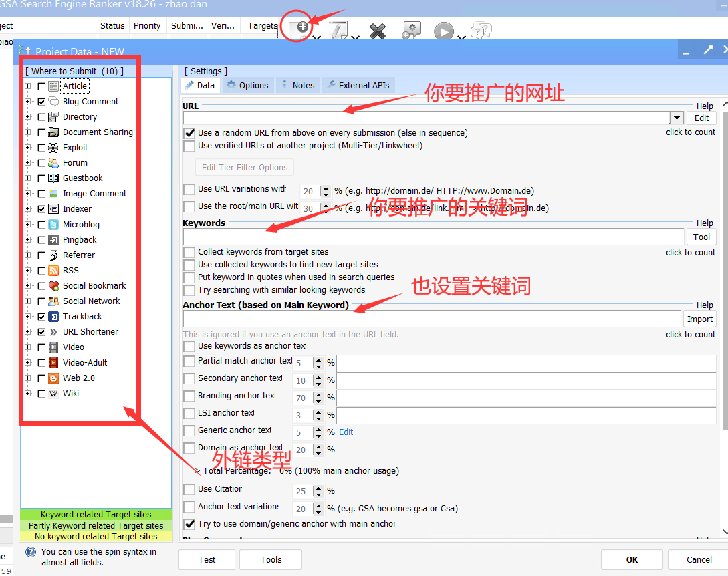Click the Edit link next to Generic anchor text
This screenshot has width=728, height=576.
346,432
